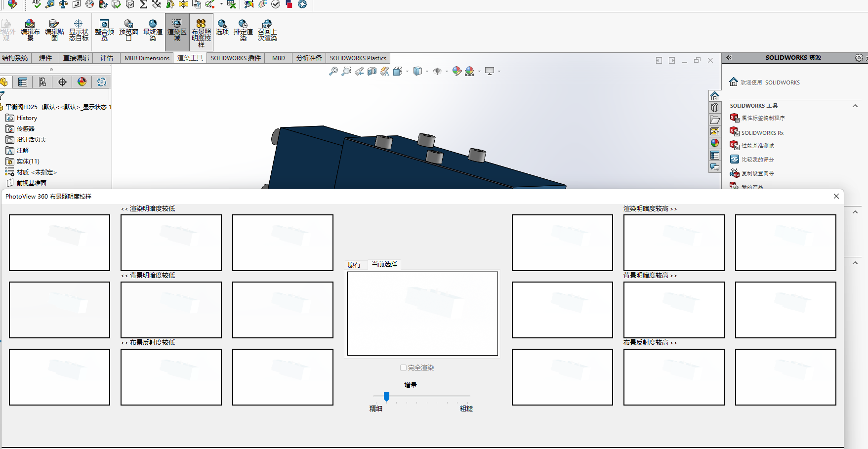
Task: Open the 预览窗口 preview window
Action: (x=128, y=30)
